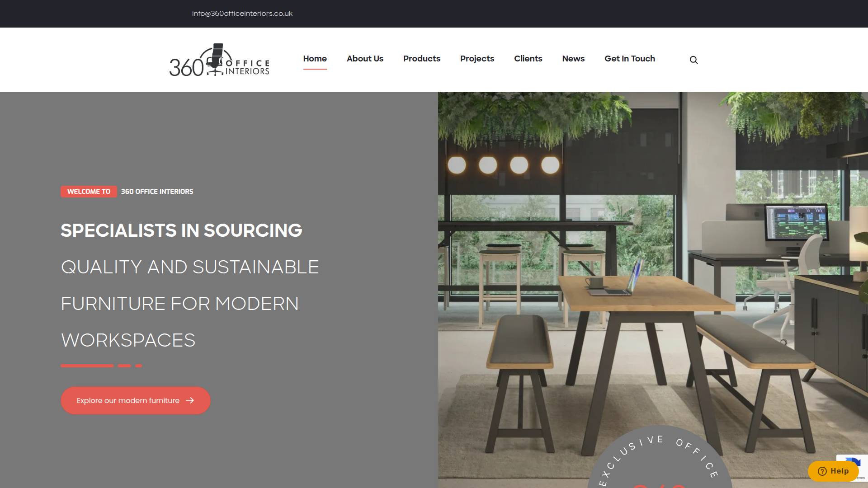Email info@360officeinteriors.co.uk link
This screenshot has height=488, width=868.
point(242,14)
